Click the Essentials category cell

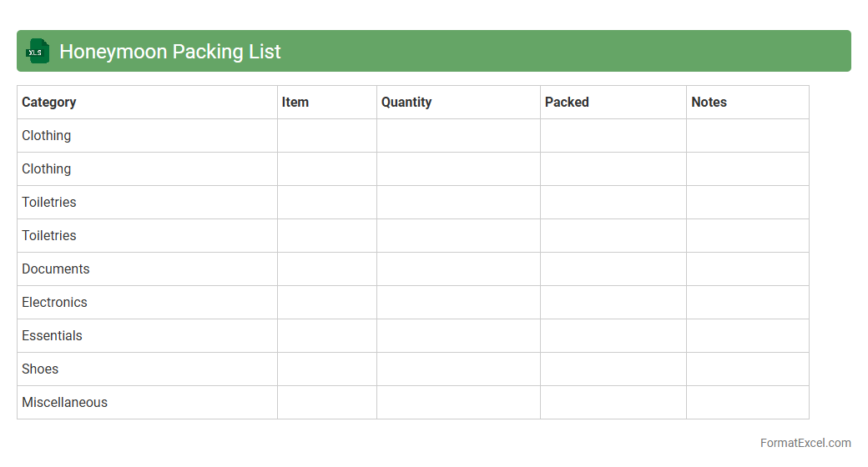(x=52, y=335)
